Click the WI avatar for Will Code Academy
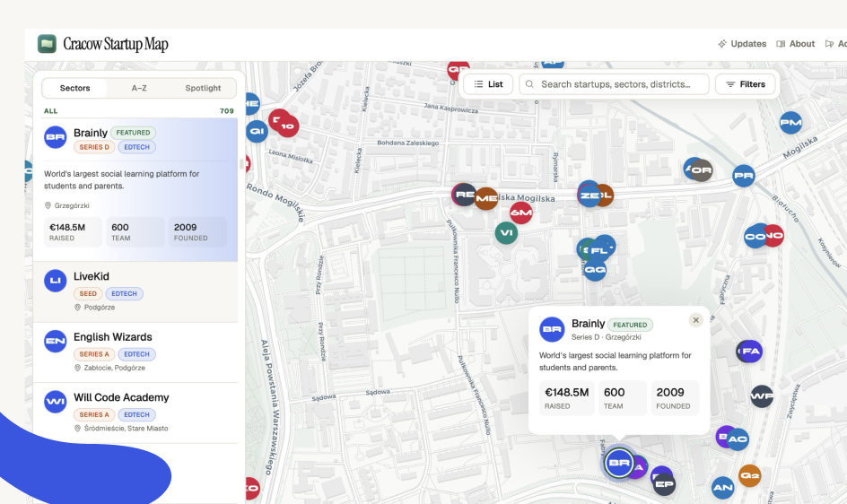 coord(55,402)
